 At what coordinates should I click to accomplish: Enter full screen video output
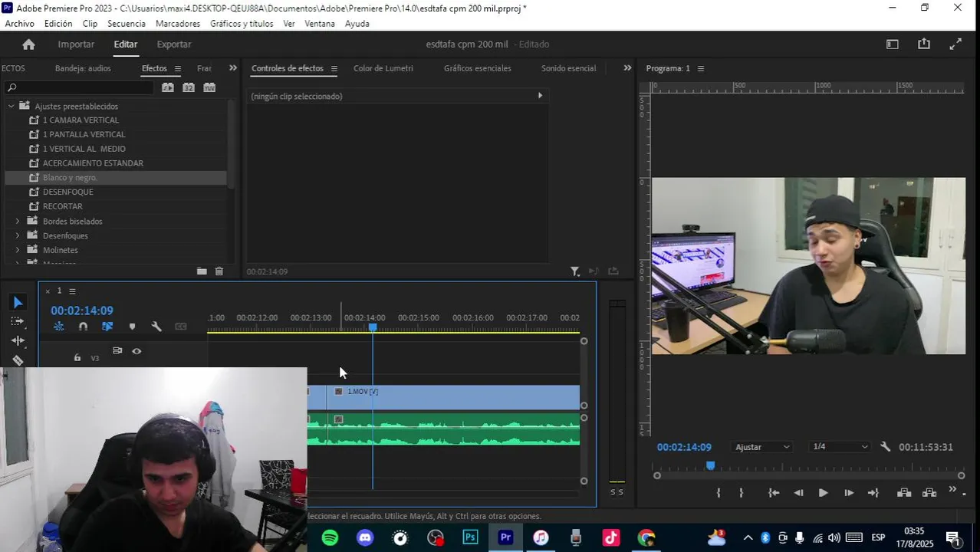point(955,44)
